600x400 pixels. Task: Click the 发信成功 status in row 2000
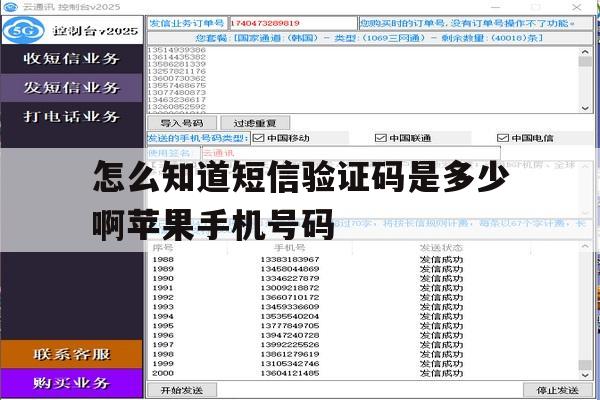pos(441,373)
